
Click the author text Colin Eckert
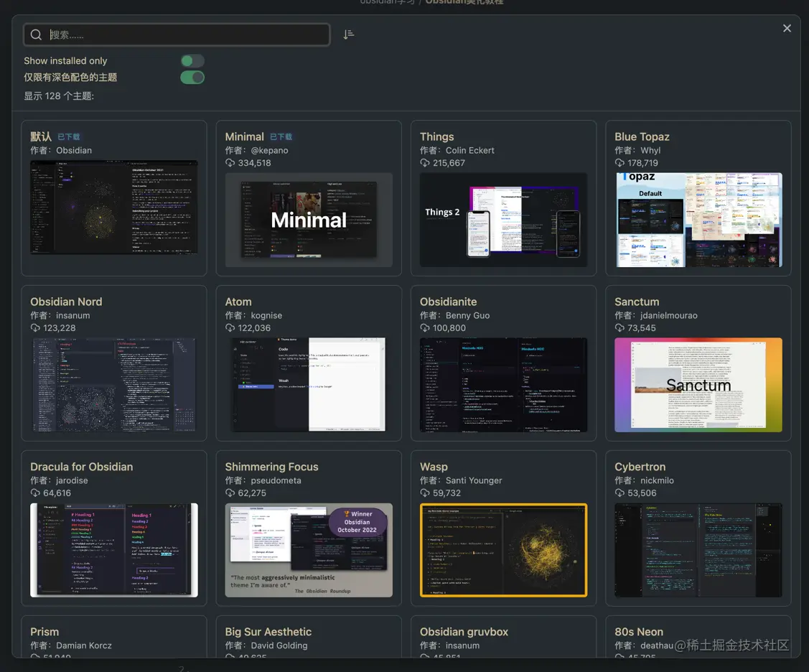(470, 151)
